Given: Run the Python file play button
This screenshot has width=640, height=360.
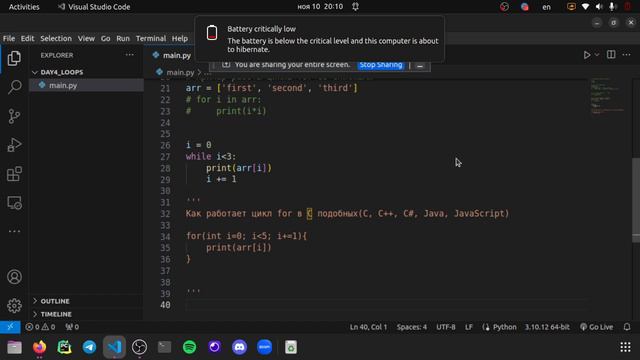Looking at the screenshot, I should 587,55.
